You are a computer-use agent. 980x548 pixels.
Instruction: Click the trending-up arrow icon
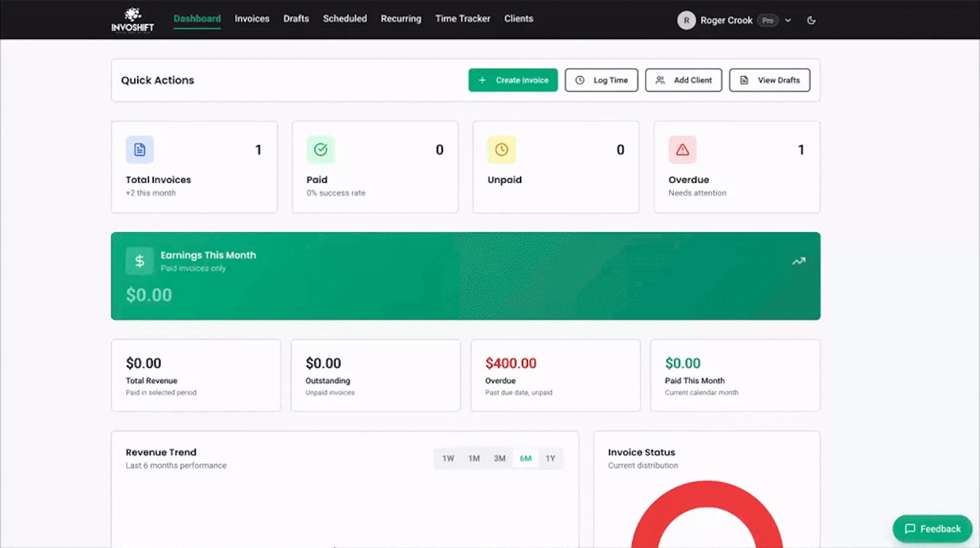pos(799,261)
